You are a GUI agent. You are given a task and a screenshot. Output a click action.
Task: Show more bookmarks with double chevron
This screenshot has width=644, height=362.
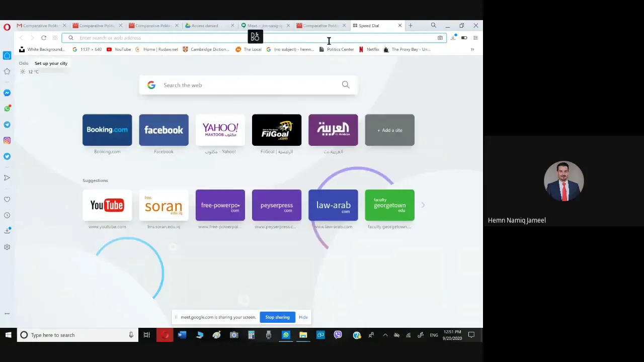pos(472,49)
